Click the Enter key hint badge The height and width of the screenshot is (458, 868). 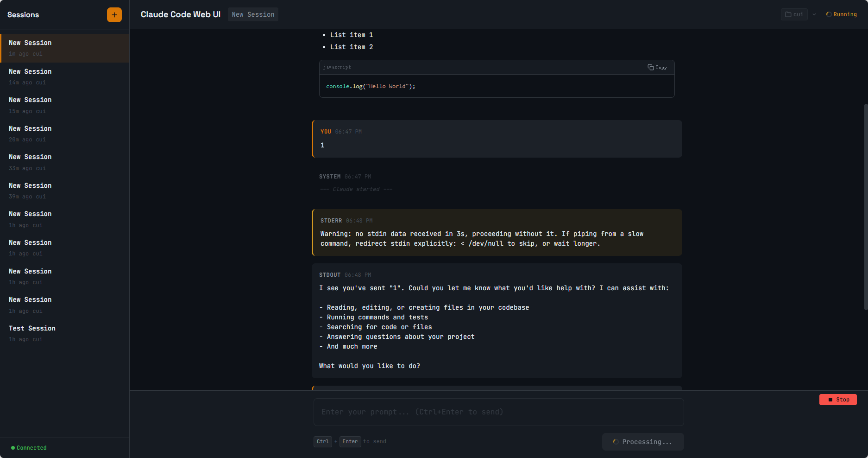[x=350, y=441]
